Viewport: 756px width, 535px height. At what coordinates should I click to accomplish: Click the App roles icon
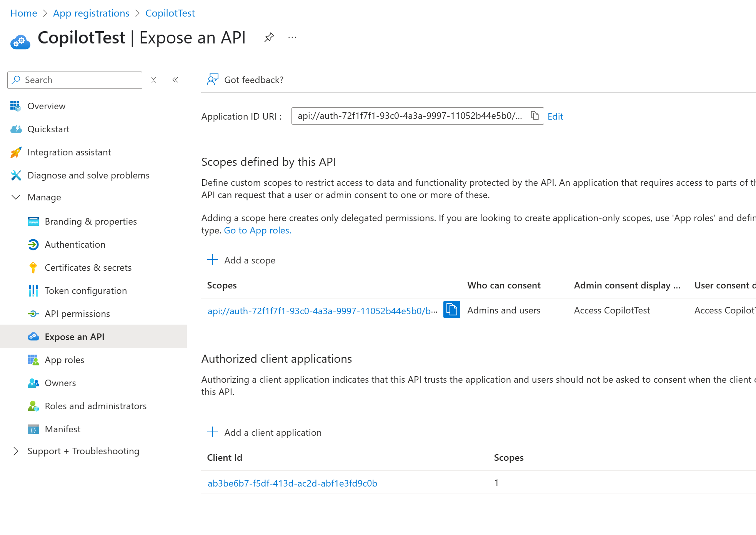(x=33, y=360)
